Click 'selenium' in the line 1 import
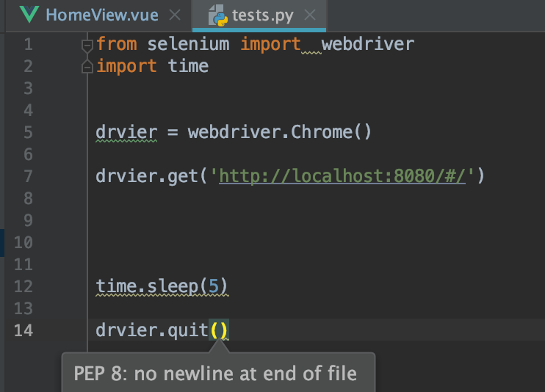The height and width of the screenshot is (392, 545). click(x=188, y=44)
